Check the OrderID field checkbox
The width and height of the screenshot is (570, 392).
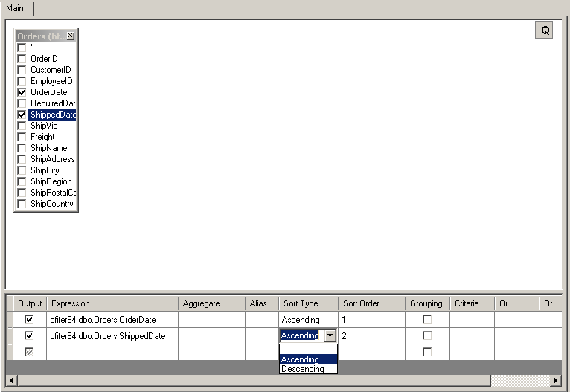click(x=22, y=59)
